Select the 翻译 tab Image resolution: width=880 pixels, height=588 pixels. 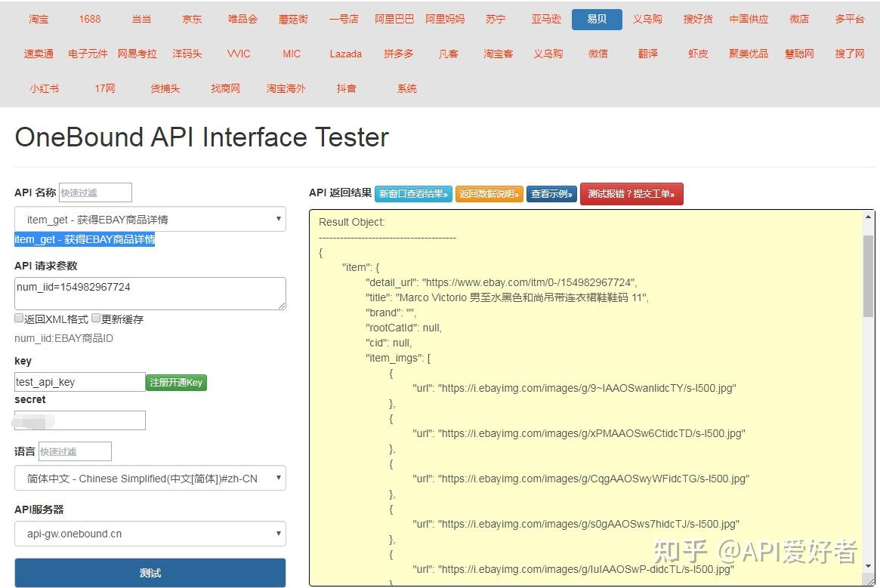647,54
